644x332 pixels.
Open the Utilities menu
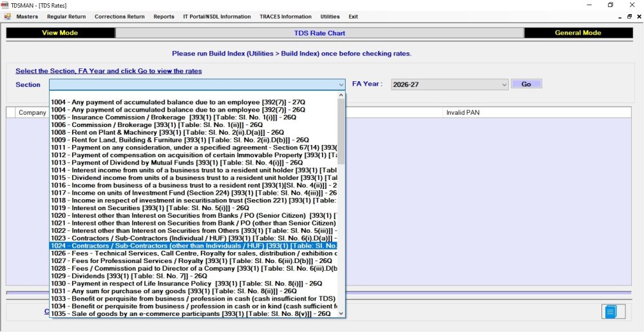[x=330, y=17]
